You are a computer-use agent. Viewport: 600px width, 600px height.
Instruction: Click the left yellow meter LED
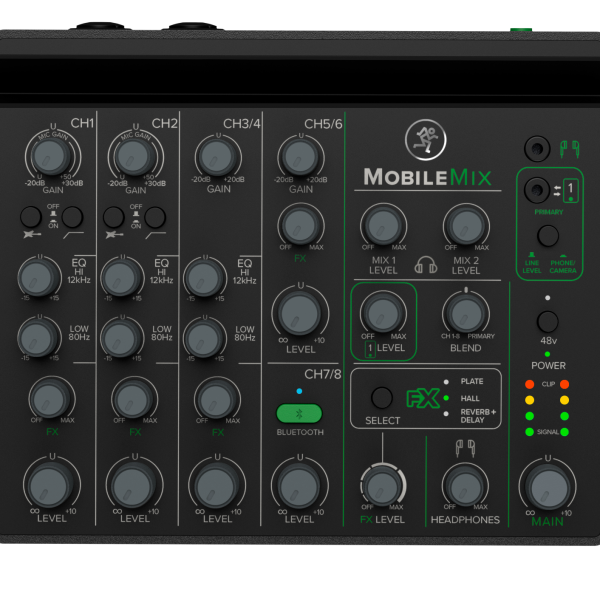tap(530, 400)
